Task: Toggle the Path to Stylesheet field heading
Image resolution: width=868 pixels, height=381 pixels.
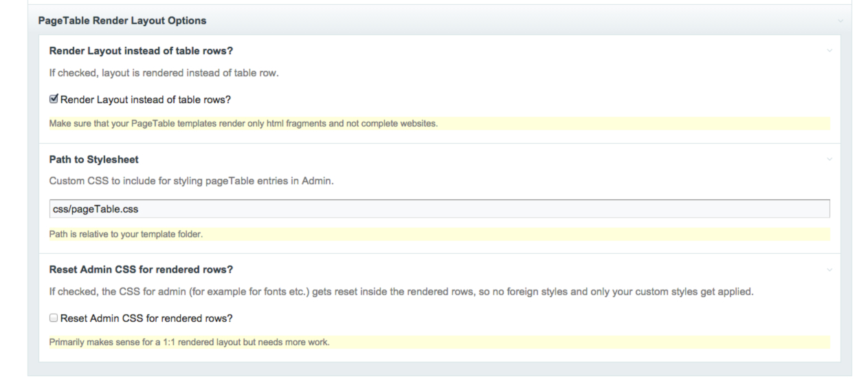Action: (x=94, y=160)
